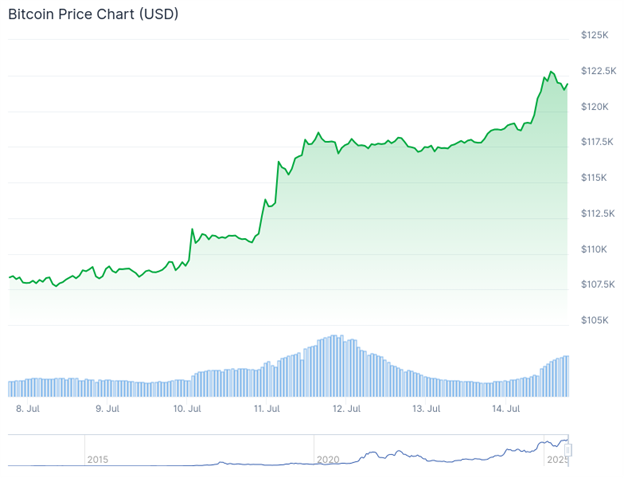Click the 2015 marker in the navigator
624x478 pixels.
click(x=97, y=459)
